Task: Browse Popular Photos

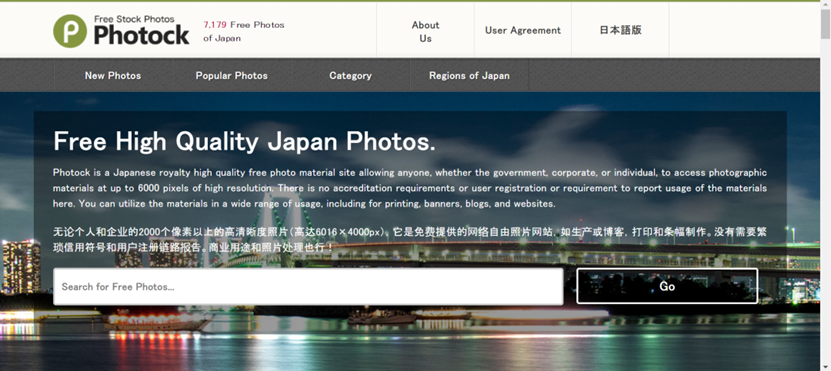Action: coord(232,75)
